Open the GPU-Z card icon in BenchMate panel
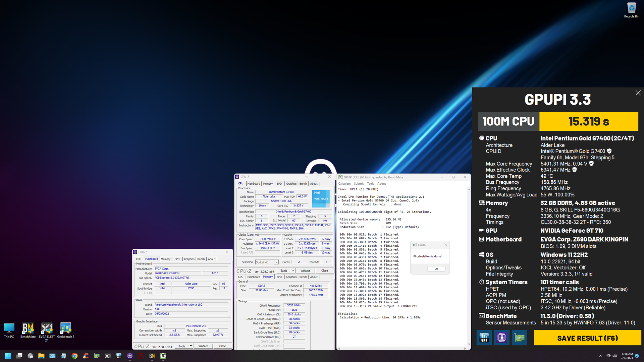Screen dimensions: 644x362 click(x=520, y=338)
